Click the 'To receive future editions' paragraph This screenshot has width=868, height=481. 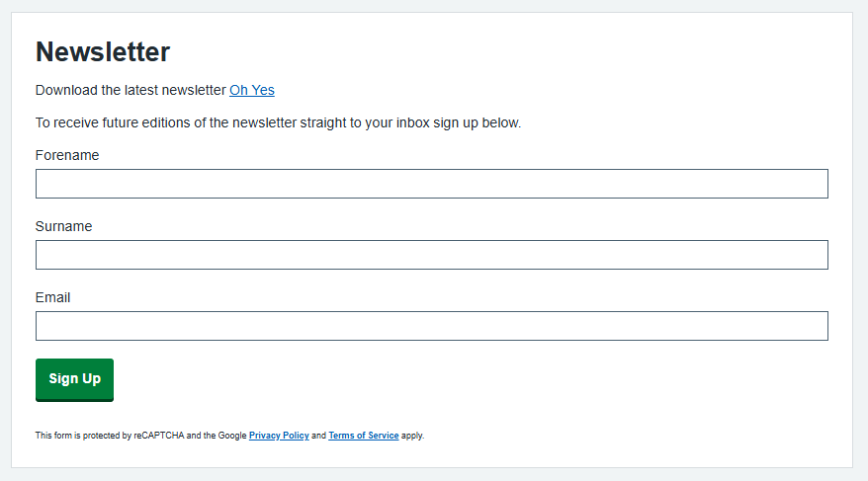[278, 123]
